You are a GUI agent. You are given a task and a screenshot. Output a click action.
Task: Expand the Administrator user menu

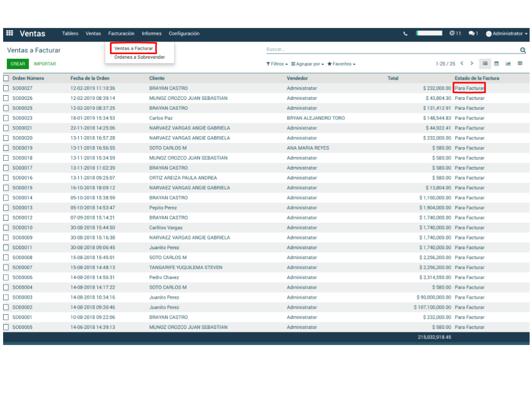point(507,34)
